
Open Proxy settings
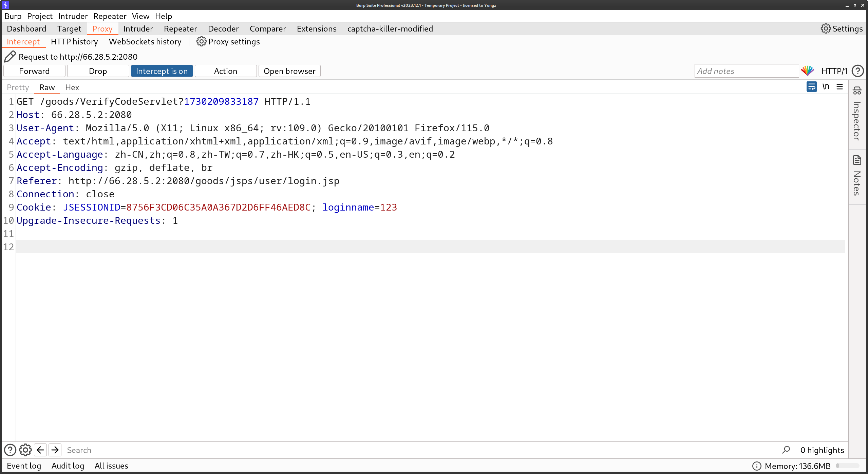point(228,42)
